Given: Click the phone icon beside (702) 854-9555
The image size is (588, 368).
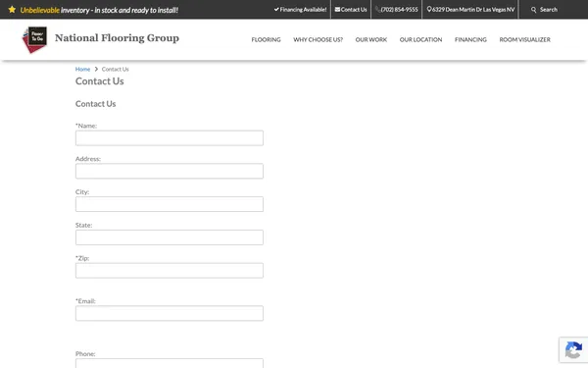Looking at the screenshot, I should click(x=377, y=10).
